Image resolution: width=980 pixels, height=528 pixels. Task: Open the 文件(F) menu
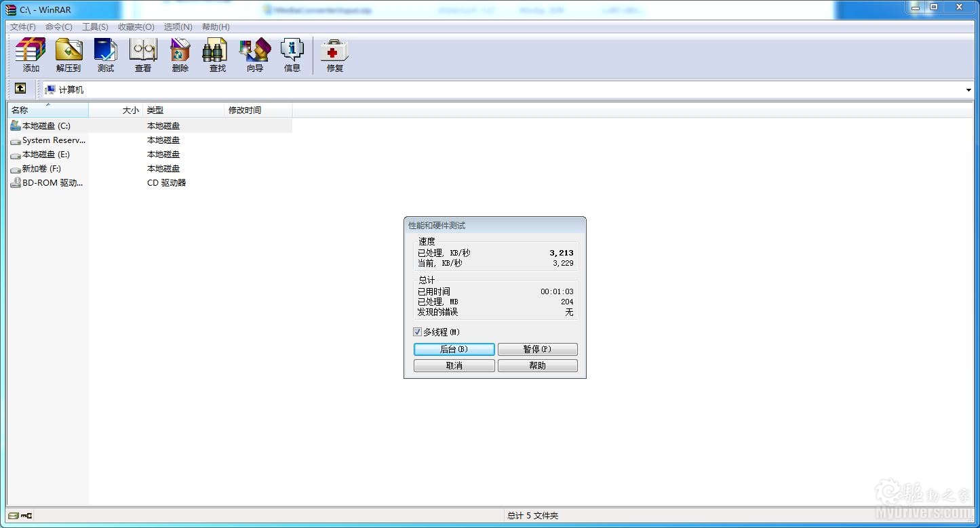(x=23, y=27)
